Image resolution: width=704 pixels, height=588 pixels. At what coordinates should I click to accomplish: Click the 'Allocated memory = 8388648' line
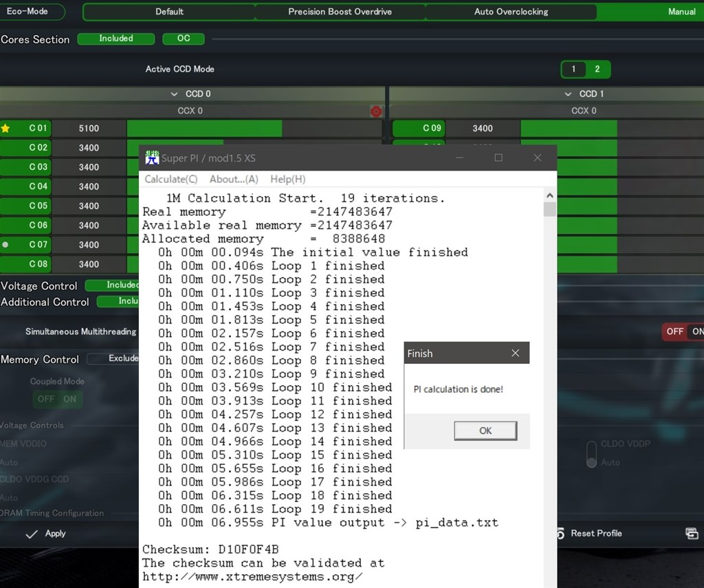[x=263, y=239]
